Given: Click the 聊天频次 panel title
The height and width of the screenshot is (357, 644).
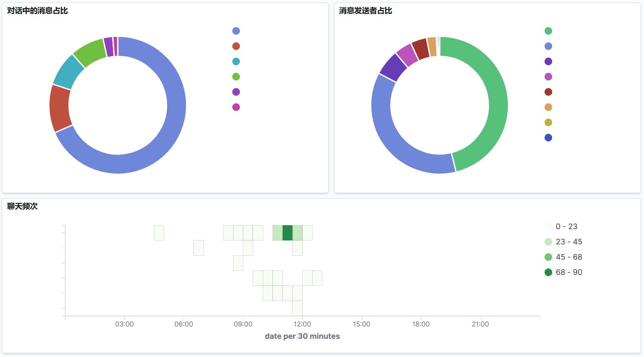Looking at the screenshot, I should tap(22, 206).
